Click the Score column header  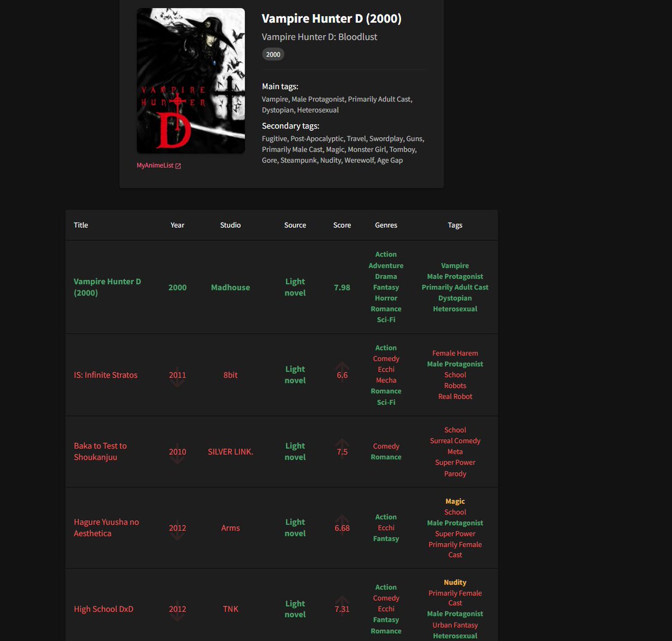point(342,225)
